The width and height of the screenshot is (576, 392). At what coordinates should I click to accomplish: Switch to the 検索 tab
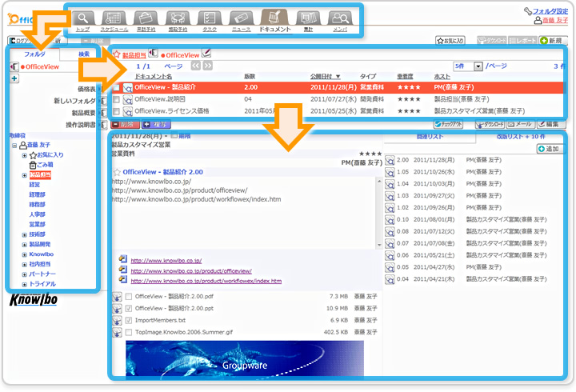[x=84, y=54]
